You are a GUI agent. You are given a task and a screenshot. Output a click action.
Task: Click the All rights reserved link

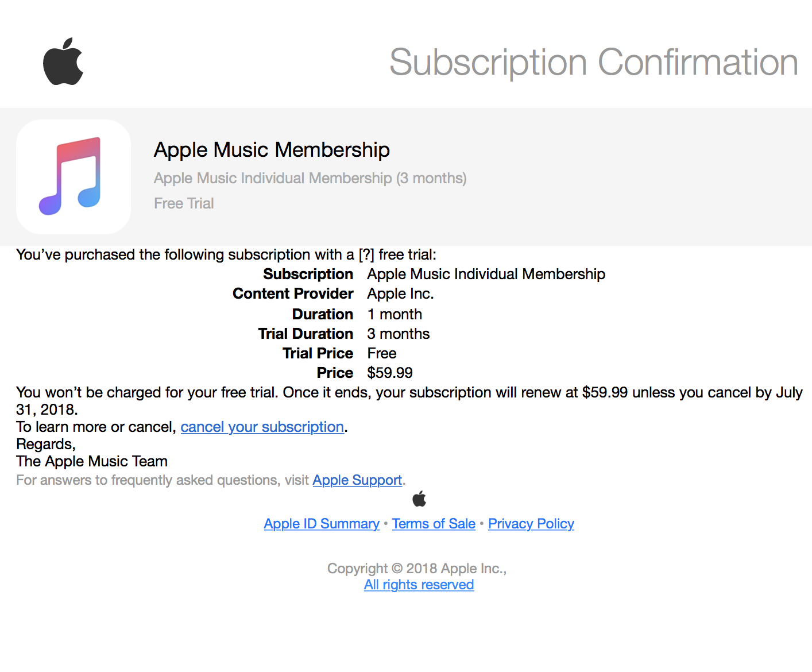coord(419,584)
